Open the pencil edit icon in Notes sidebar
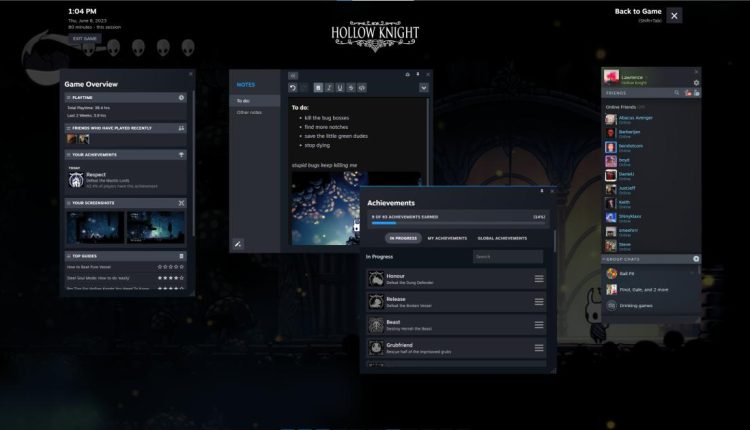This screenshot has height=430, width=750. coord(238,244)
